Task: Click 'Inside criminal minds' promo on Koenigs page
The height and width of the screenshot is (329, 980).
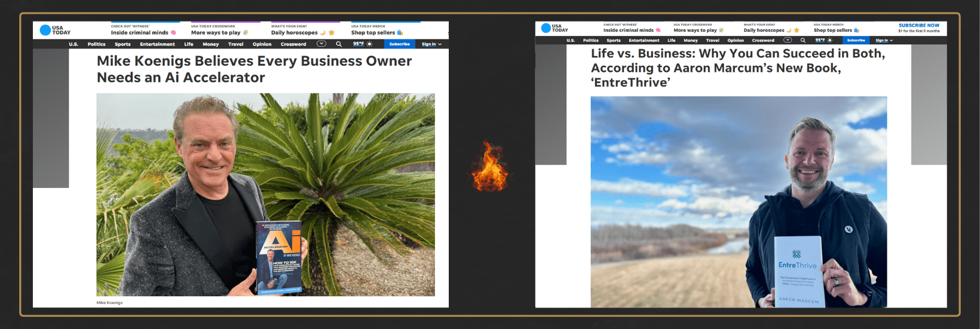Action: pyautogui.click(x=143, y=30)
